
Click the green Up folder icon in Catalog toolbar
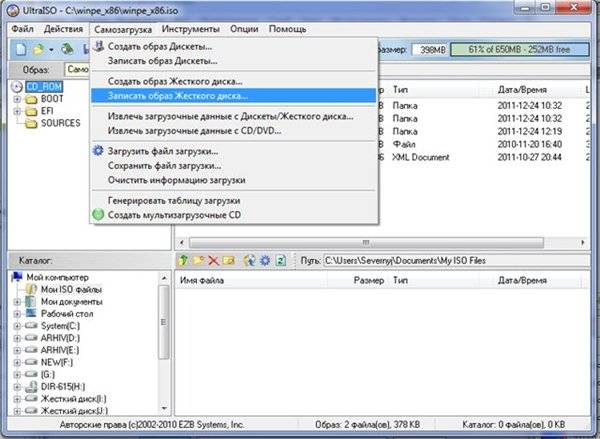pos(183,261)
